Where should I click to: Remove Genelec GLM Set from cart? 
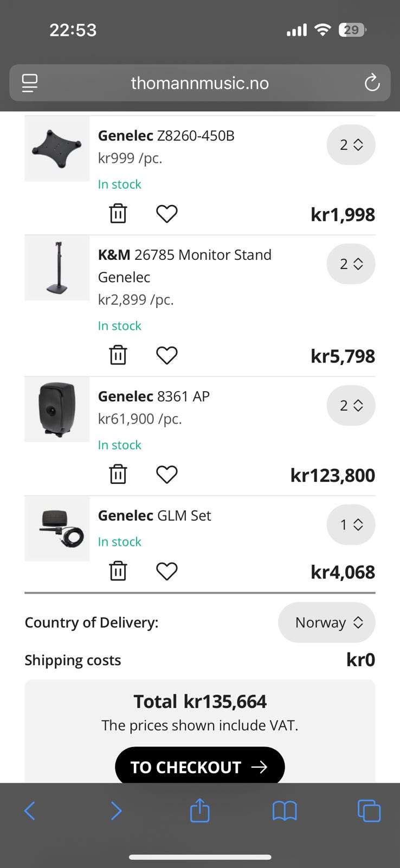click(x=118, y=571)
